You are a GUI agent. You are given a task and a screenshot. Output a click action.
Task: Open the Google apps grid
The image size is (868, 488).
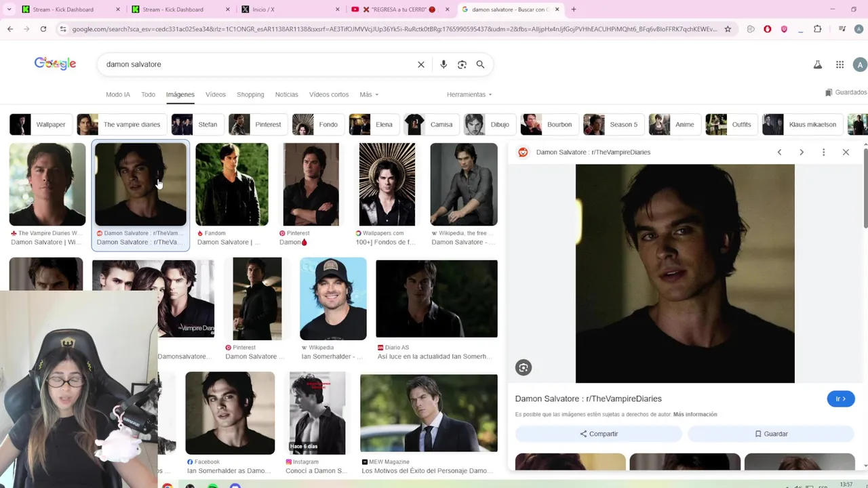pyautogui.click(x=840, y=64)
